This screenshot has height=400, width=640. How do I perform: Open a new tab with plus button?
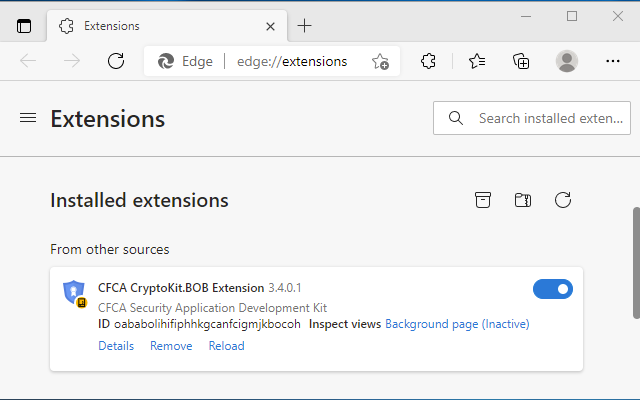305,26
